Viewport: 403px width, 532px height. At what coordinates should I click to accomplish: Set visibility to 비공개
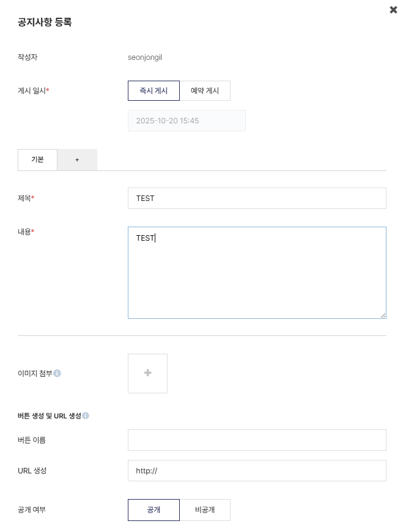[205, 510]
